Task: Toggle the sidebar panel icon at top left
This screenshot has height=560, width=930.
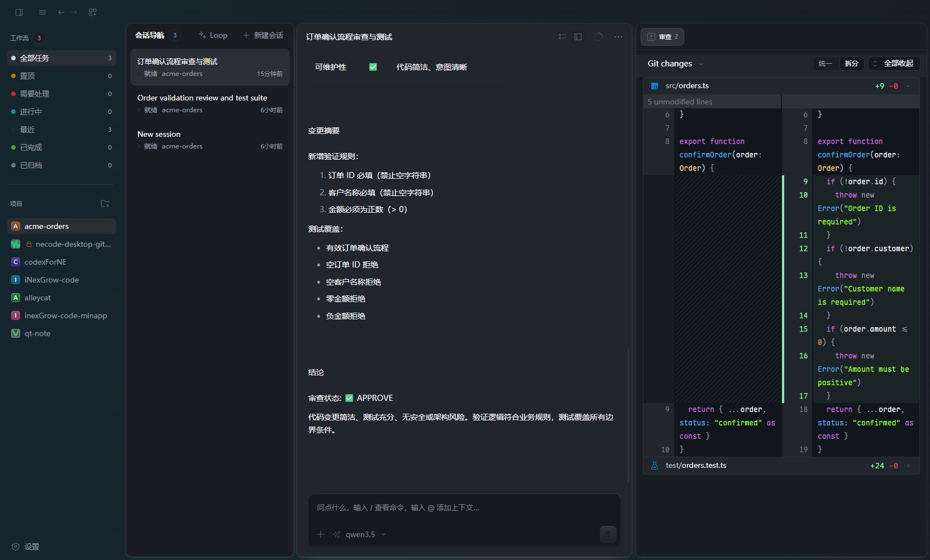Action: pos(19,12)
